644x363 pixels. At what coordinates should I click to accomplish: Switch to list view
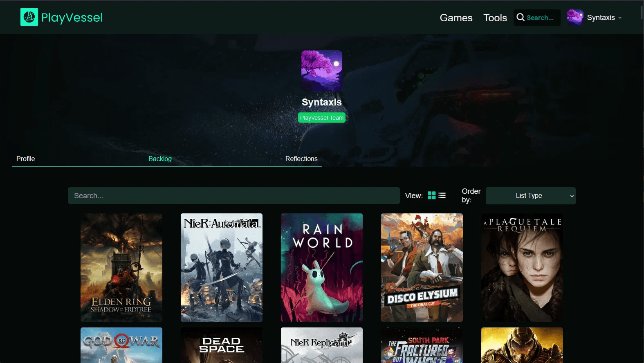point(442,195)
